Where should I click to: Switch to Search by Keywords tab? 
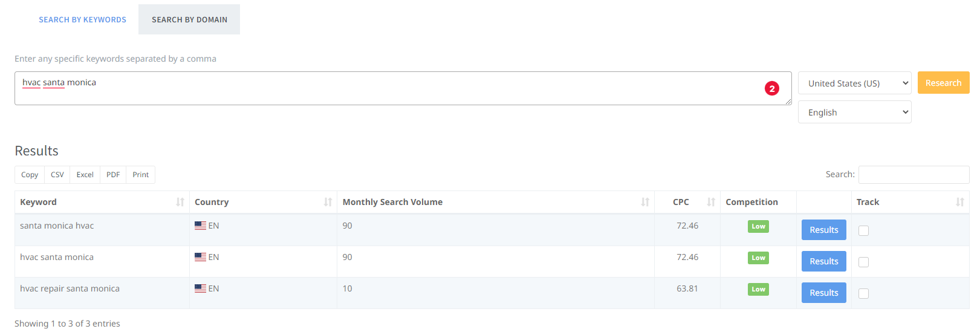[x=83, y=19]
